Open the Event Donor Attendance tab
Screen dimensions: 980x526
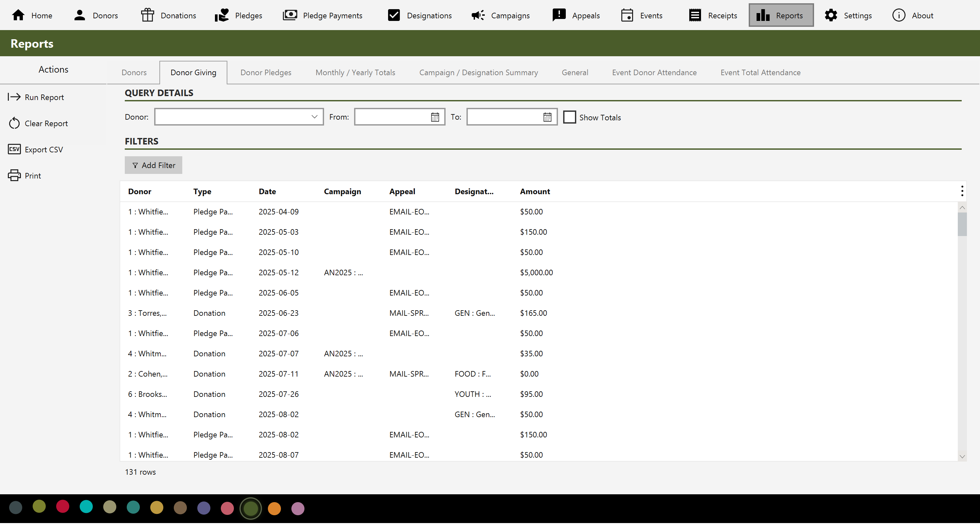click(x=654, y=72)
